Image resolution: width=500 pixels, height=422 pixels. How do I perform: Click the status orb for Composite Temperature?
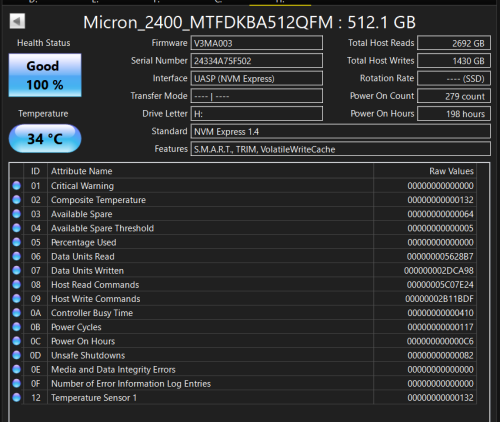coord(16,200)
